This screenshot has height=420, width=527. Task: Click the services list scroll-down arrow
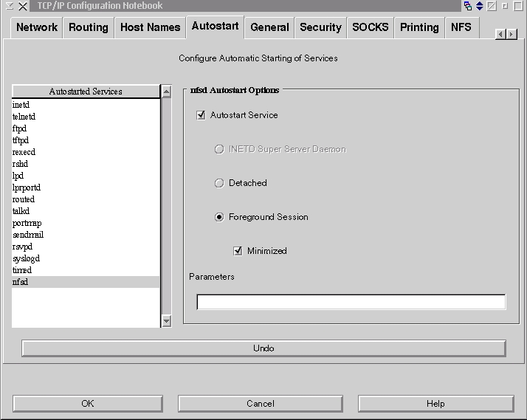pos(166,320)
